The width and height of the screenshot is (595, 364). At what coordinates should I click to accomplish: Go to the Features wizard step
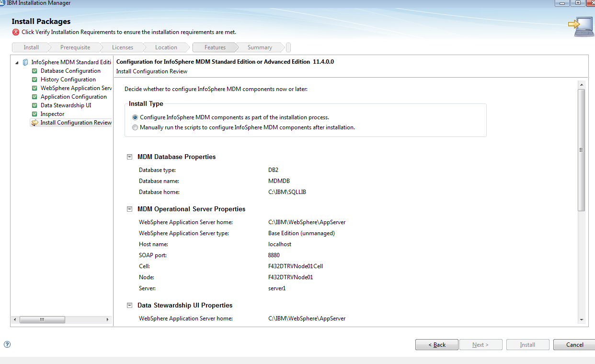pyautogui.click(x=215, y=47)
